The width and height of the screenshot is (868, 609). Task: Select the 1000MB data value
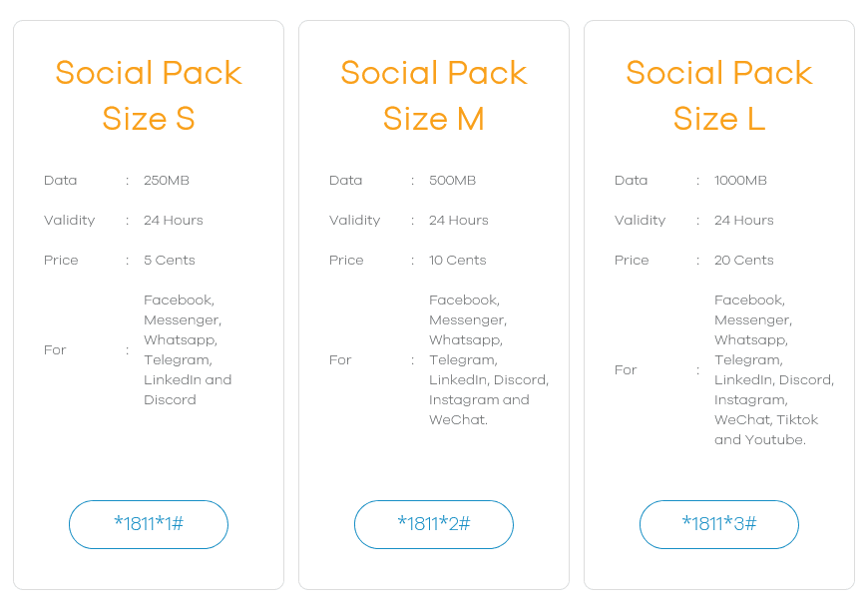740,181
